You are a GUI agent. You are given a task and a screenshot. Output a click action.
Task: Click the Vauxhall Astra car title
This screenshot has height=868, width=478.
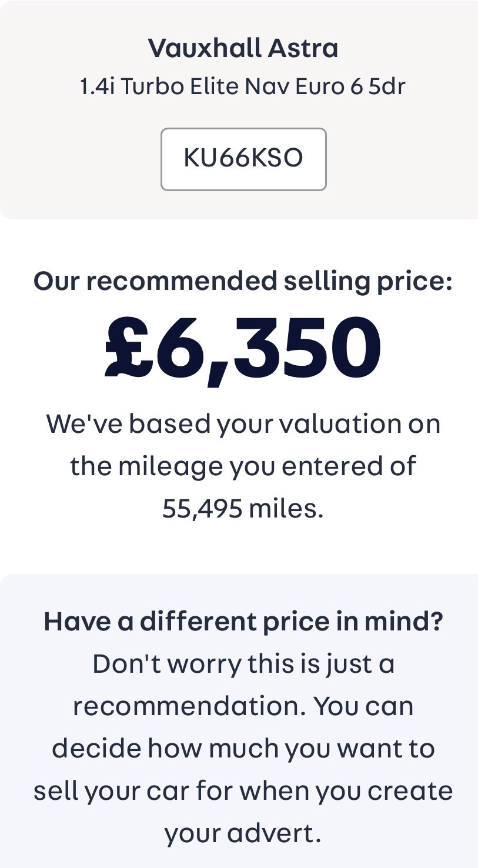tap(243, 48)
